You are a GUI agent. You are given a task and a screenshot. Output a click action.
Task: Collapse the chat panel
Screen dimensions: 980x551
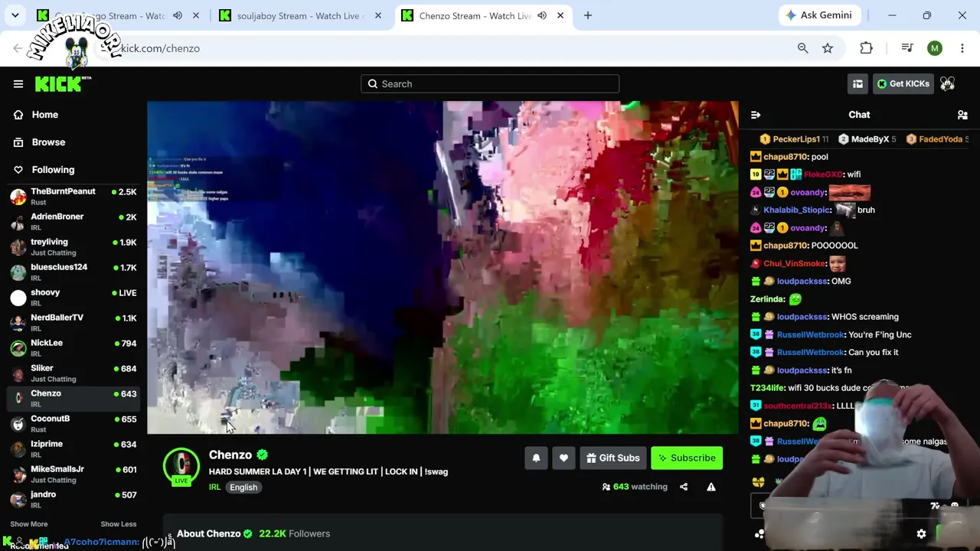tap(756, 115)
